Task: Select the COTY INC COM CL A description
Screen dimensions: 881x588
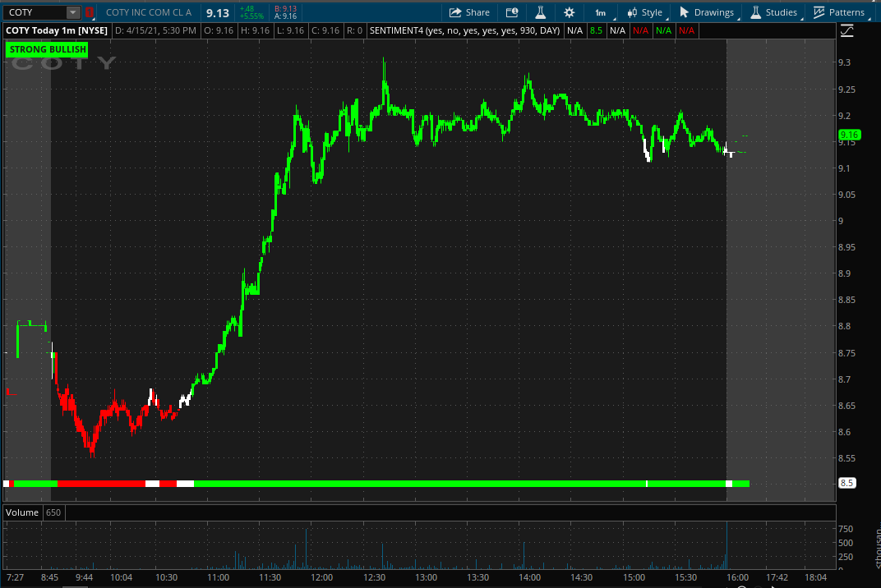Action: [x=148, y=12]
